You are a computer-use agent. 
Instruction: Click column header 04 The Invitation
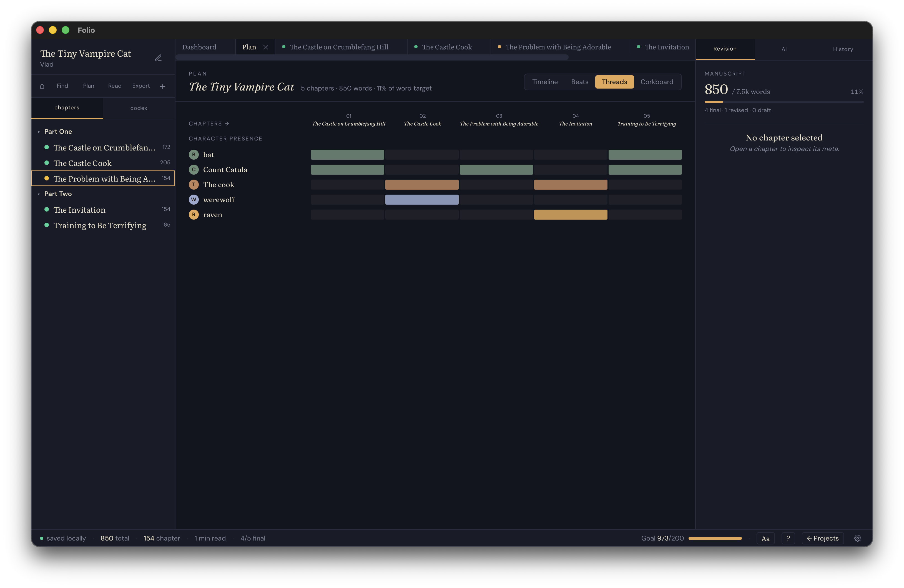click(x=576, y=120)
